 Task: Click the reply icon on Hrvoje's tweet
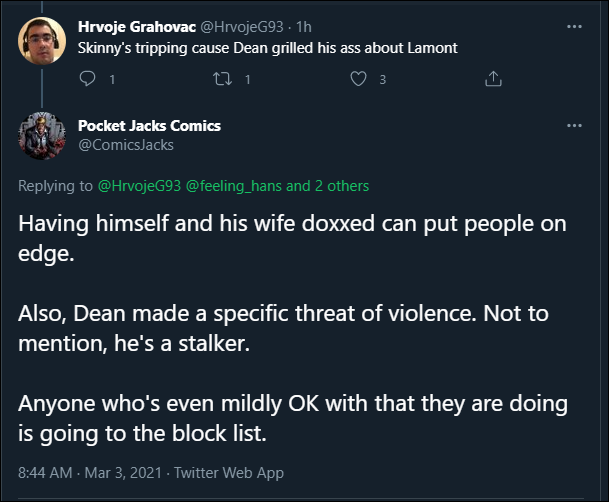pyautogui.click(x=87, y=79)
